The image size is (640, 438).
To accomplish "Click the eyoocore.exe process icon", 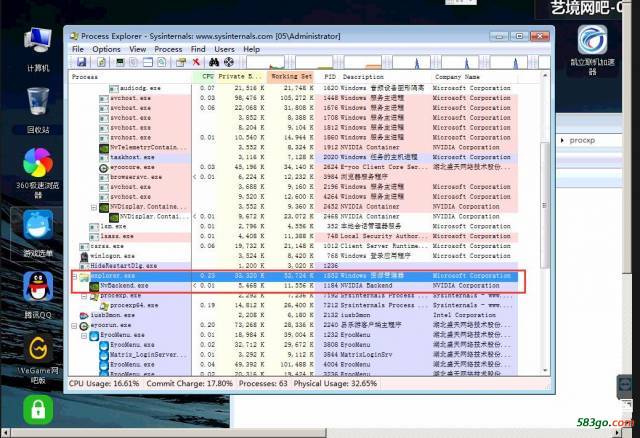I will (104, 167).
